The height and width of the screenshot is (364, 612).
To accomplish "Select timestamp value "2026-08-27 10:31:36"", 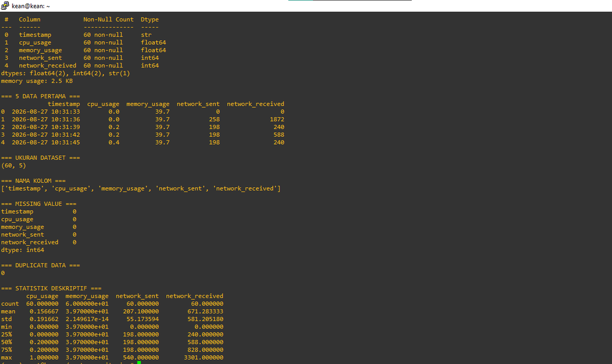I will (45, 120).
